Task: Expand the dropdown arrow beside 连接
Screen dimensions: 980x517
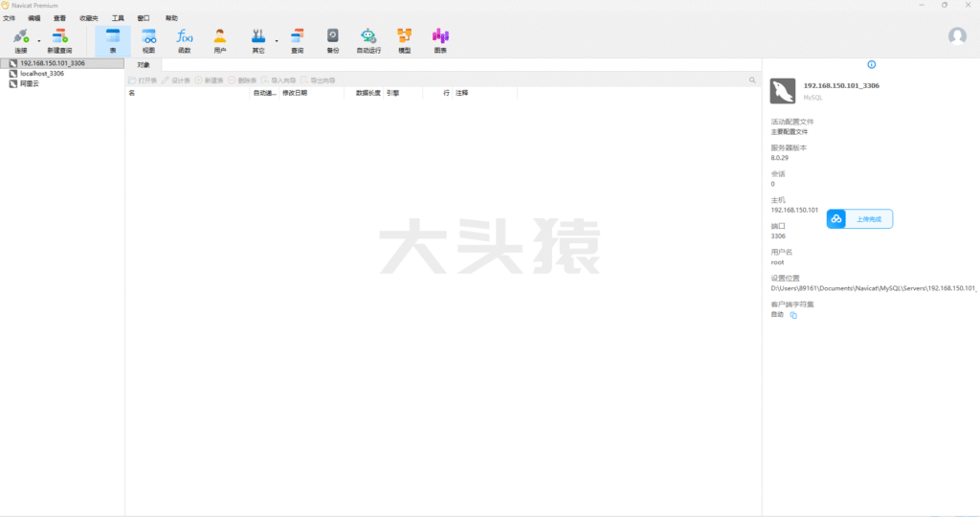Action: click(39, 41)
